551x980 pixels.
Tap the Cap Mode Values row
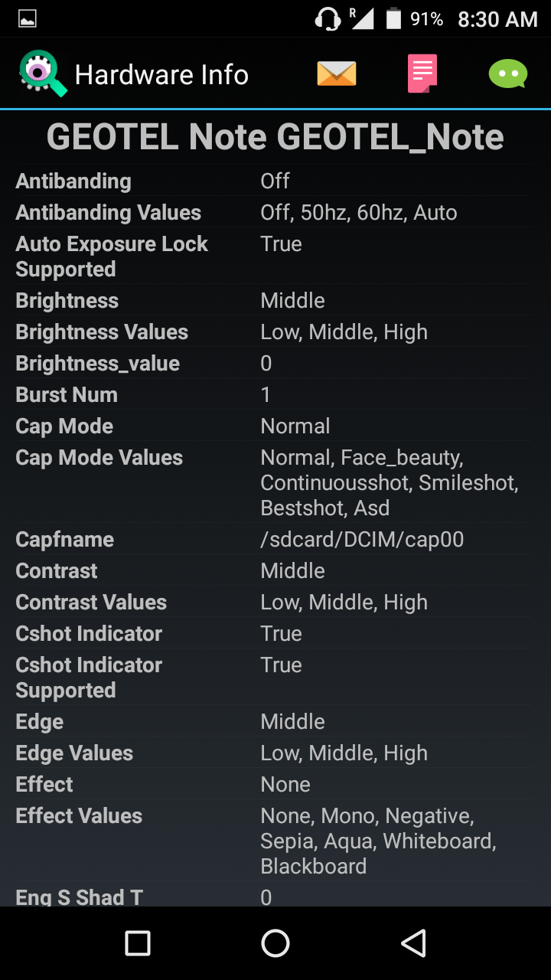(x=275, y=482)
